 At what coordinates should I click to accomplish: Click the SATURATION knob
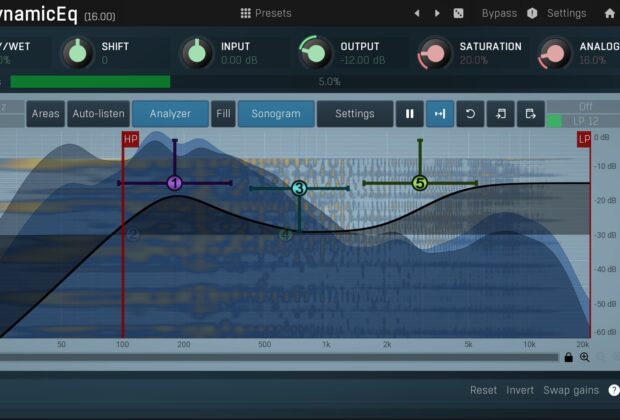click(x=435, y=53)
